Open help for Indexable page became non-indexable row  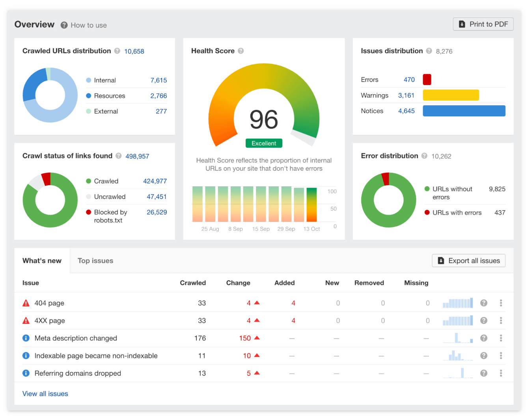click(484, 356)
